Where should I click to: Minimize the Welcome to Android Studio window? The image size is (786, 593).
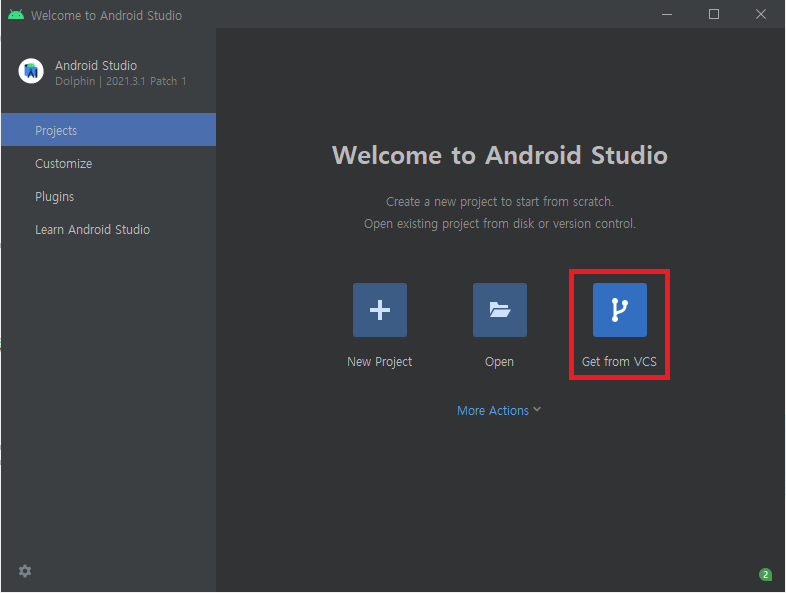coord(667,15)
